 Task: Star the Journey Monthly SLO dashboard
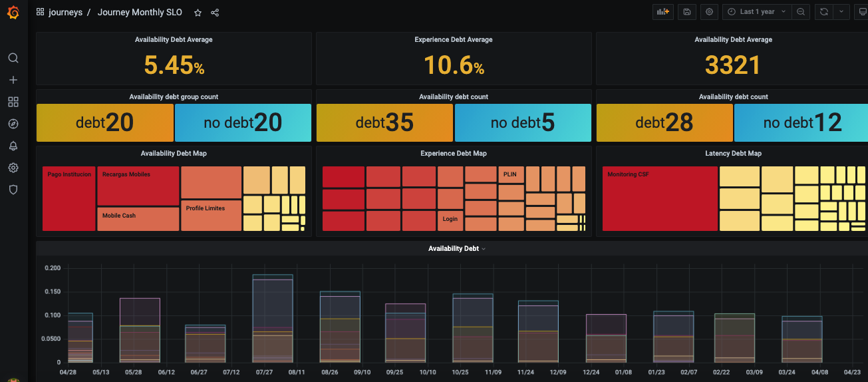pos(198,13)
